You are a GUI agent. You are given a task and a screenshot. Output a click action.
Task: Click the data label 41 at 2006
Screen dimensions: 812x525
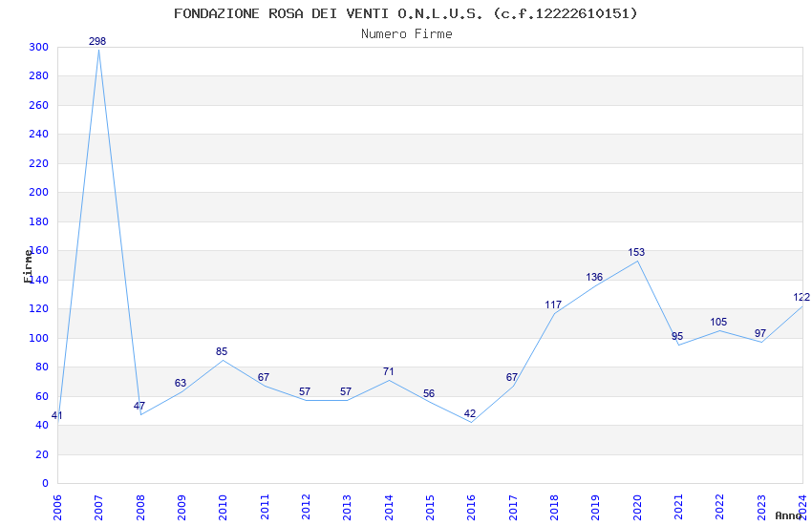point(57,415)
